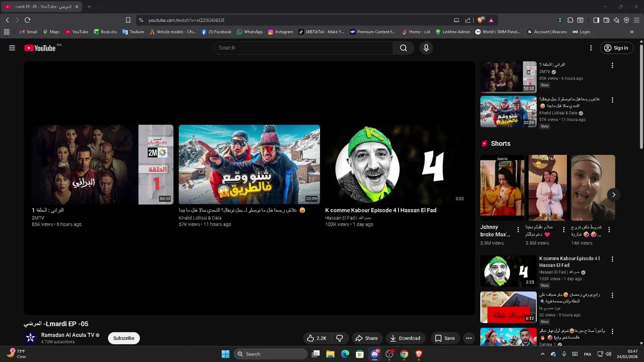Click the Sign in button

pos(616,48)
